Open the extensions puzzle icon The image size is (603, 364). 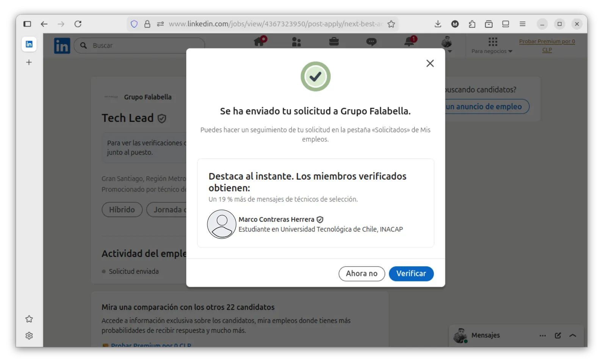(x=472, y=24)
